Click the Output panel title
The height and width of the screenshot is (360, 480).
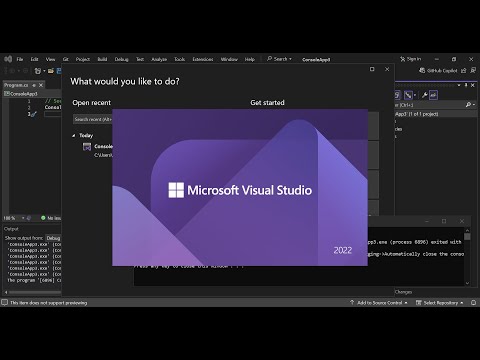(x=11, y=229)
